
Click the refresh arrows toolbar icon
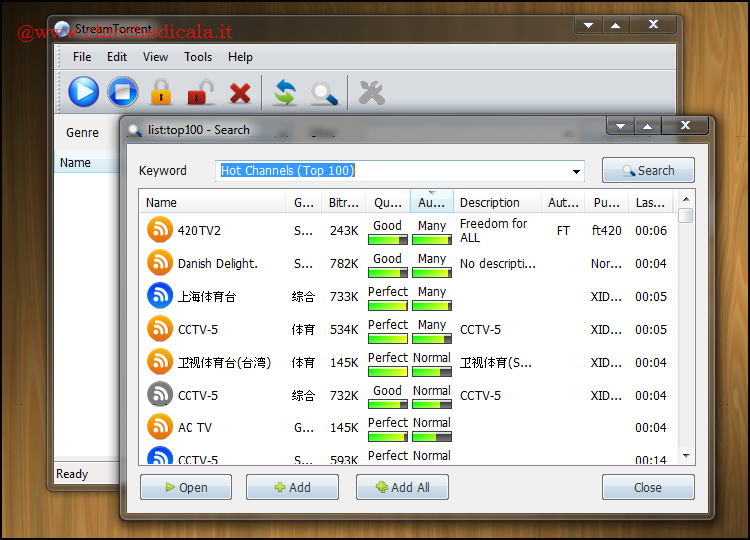coord(285,94)
